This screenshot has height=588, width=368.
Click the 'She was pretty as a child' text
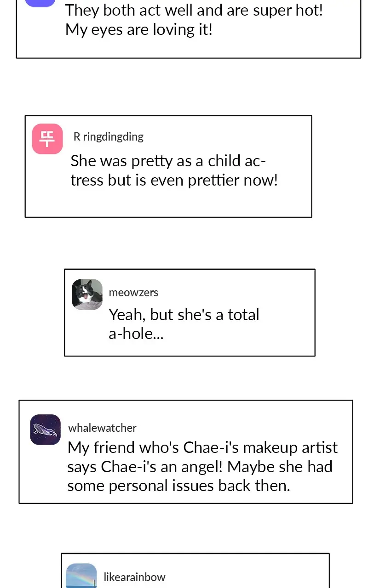168,161
